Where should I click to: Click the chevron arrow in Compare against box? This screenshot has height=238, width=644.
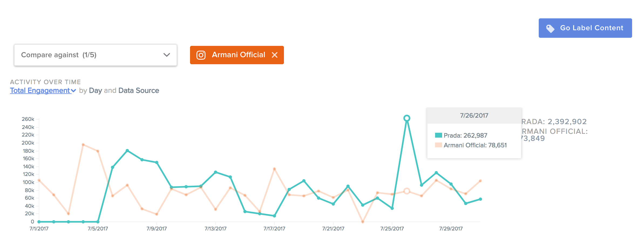167,55
